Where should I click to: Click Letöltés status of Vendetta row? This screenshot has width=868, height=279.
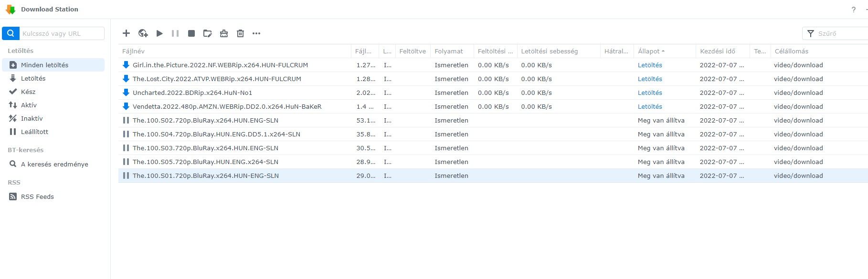tap(650, 106)
